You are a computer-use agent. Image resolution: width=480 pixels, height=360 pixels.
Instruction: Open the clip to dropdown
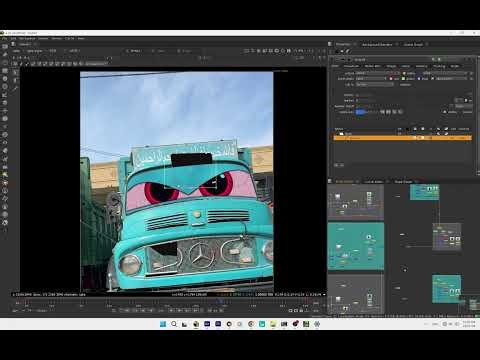pos(375,85)
